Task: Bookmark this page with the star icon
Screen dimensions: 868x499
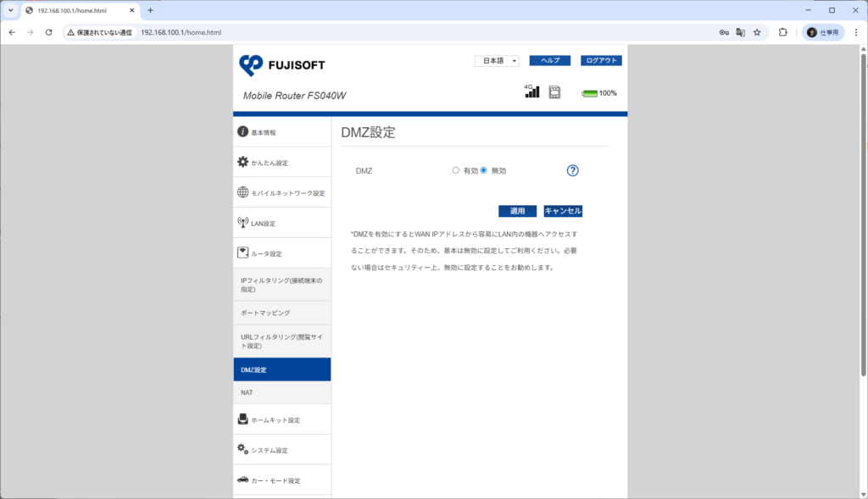Action: (x=757, y=32)
